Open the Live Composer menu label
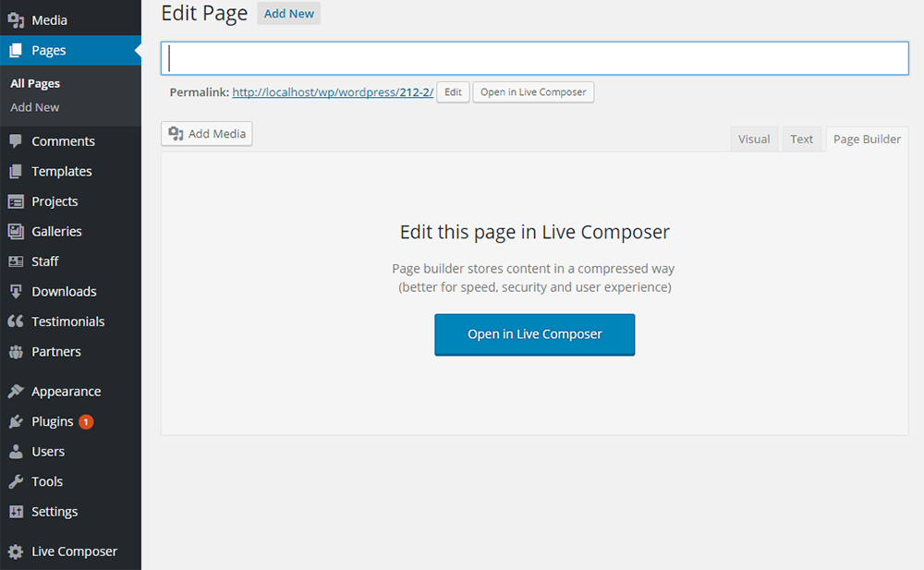This screenshot has width=924, height=570. point(75,552)
